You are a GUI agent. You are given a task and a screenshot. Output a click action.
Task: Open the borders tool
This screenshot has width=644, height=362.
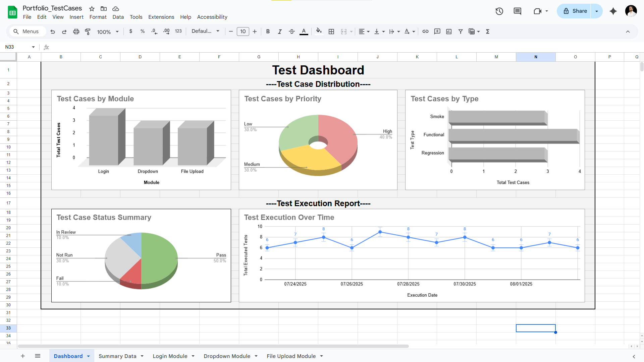pyautogui.click(x=331, y=32)
